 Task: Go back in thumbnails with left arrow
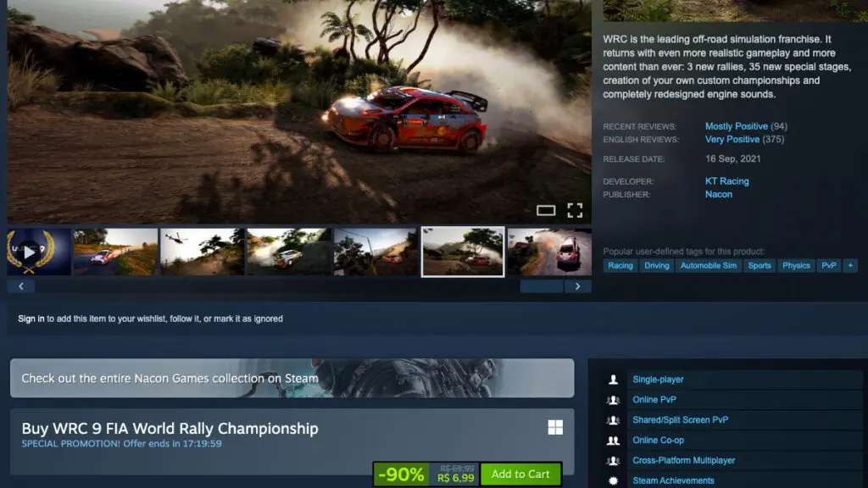20,286
